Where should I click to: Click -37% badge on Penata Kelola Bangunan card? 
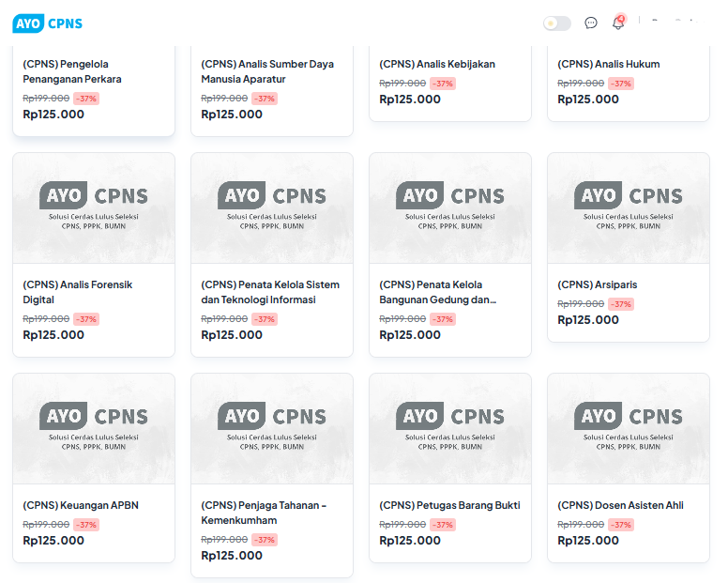click(443, 319)
